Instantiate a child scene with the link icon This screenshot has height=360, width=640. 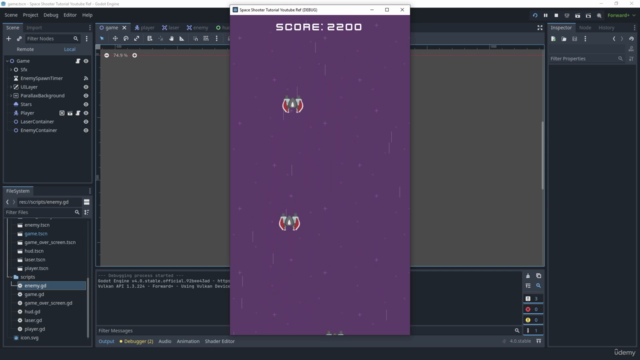point(19,38)
